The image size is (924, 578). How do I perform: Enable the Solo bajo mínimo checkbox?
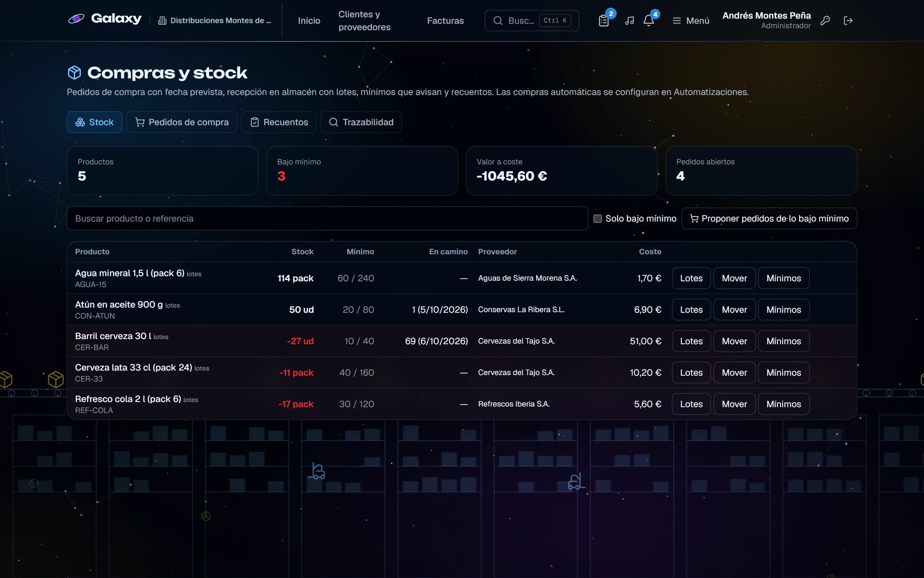597,219
